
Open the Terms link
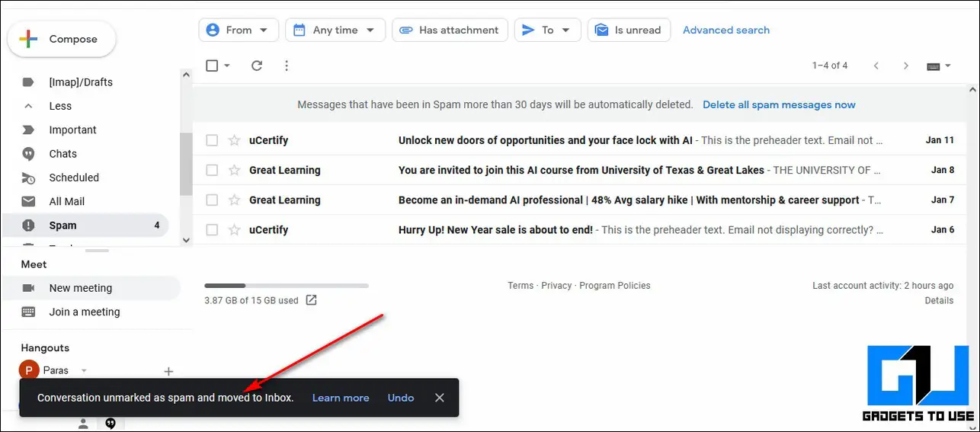[x=520, y=286]
